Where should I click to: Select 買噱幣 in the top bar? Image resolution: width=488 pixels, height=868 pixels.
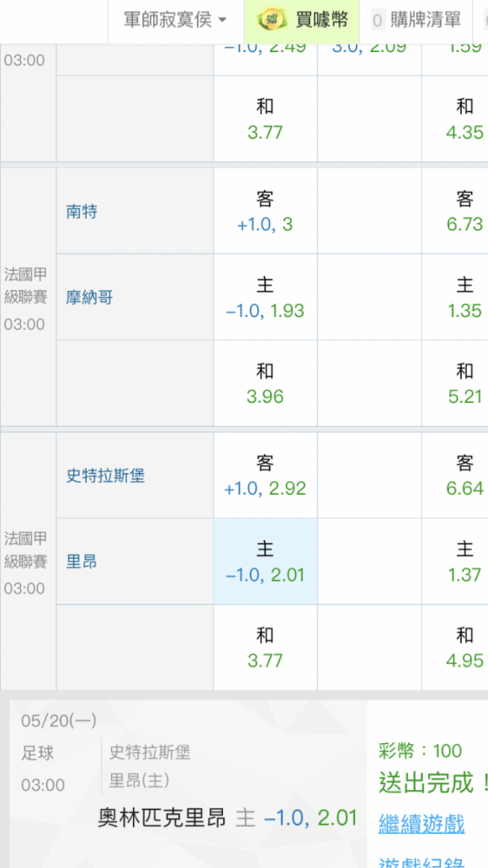click(x=302, y=21)
